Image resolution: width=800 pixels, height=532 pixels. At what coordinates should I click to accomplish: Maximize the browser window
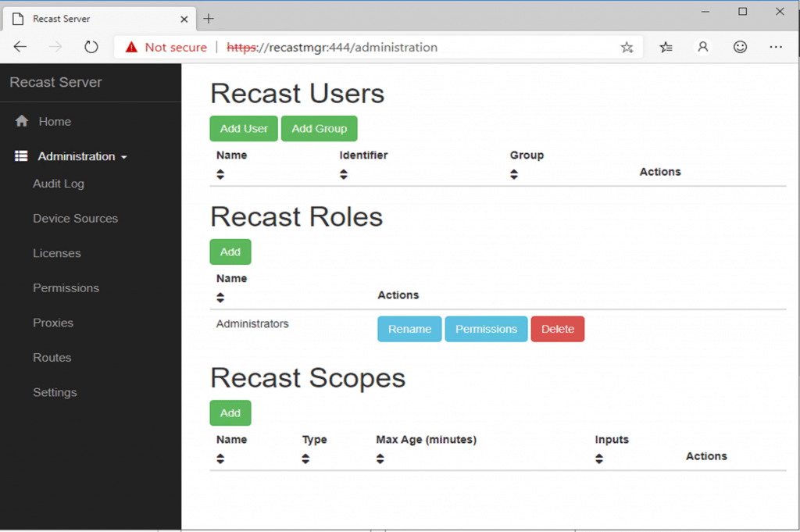pyautogui.click(x=742, y=11)
